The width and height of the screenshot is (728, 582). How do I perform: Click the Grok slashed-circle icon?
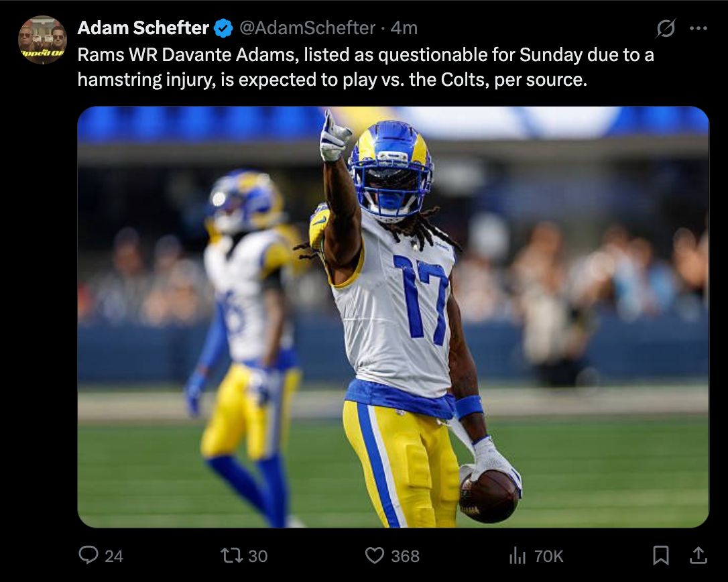666,28
